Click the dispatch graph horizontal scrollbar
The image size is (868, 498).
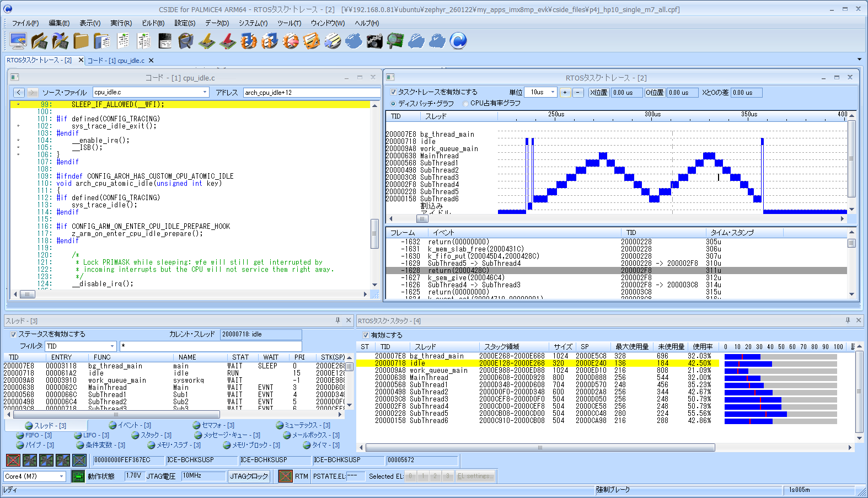(617, 219)
